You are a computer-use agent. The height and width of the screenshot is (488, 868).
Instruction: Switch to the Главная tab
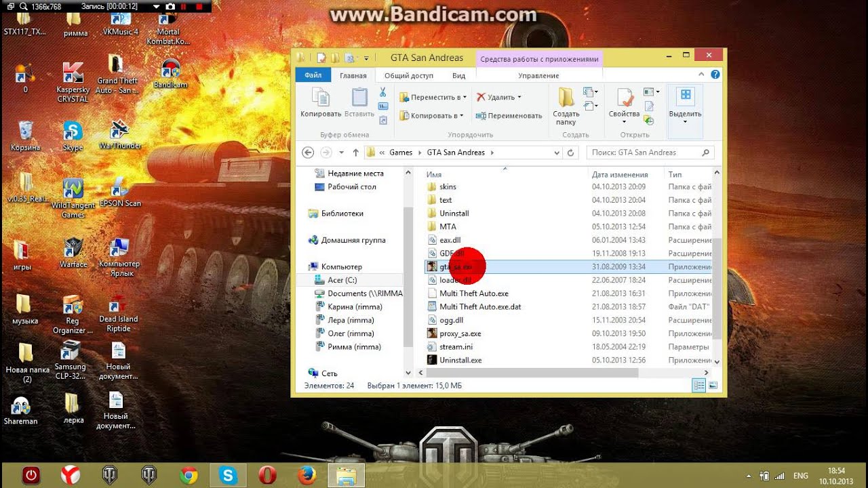tap(353, 75)
